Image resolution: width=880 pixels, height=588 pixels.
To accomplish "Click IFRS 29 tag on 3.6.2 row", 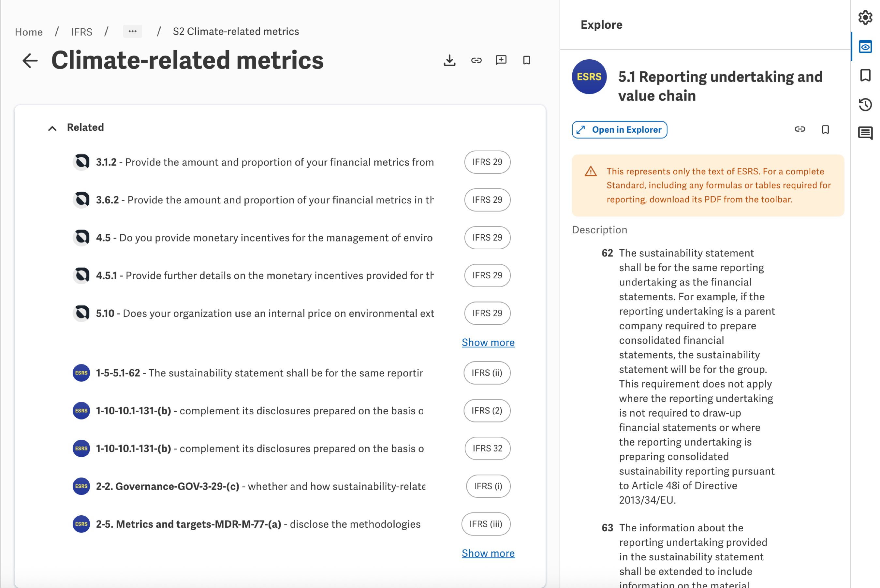I will (x=487, y=200).
